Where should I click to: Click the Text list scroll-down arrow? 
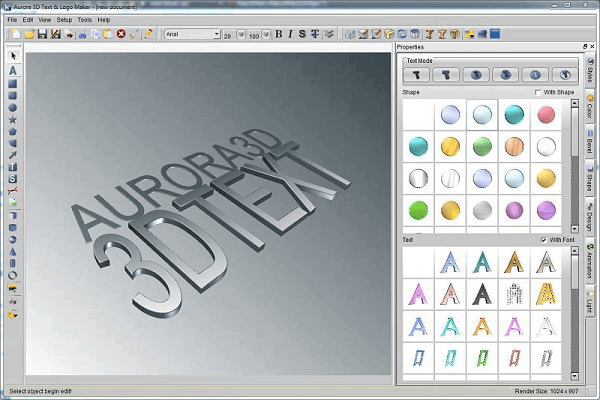point(575,376)
